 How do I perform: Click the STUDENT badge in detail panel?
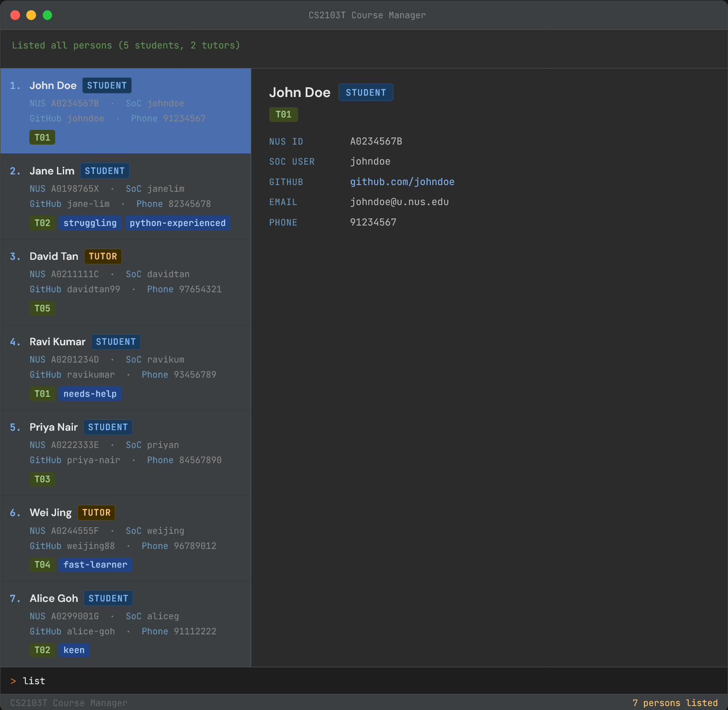tap(366, 93)
